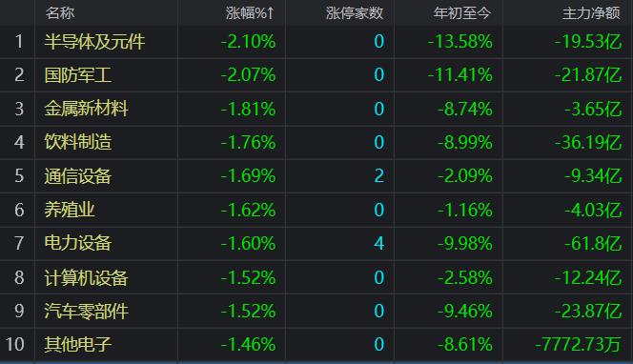The height and width of the screenshot is (364, 633).
Task: Select the 饮料制造 row
Action: [316, 142]
